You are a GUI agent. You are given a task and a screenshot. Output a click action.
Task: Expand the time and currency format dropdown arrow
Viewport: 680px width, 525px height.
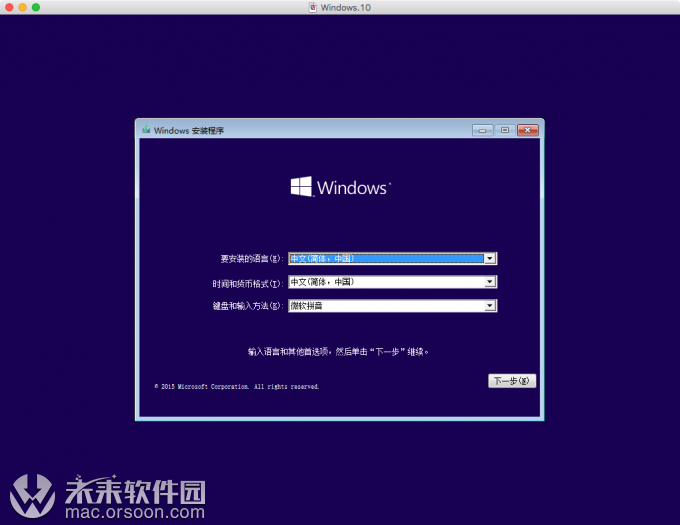coord(490,282)
